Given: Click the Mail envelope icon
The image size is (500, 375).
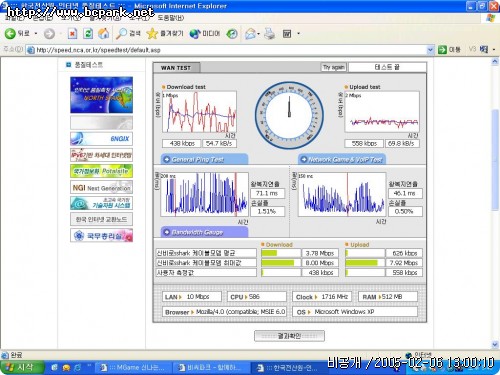Looking at the screenshot, I should [250, 34].
